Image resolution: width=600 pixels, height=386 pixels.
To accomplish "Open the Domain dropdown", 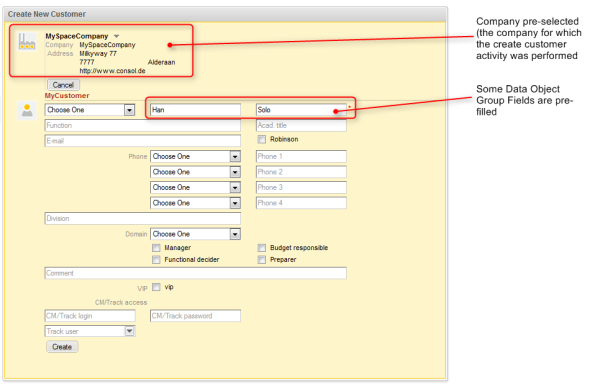I will [196, 234].
